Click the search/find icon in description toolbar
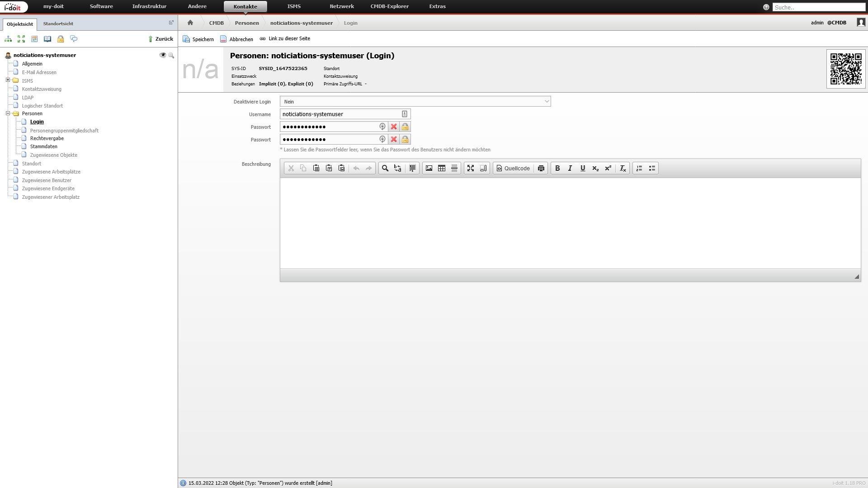This screenshot has width=868, height=488. 386,168
